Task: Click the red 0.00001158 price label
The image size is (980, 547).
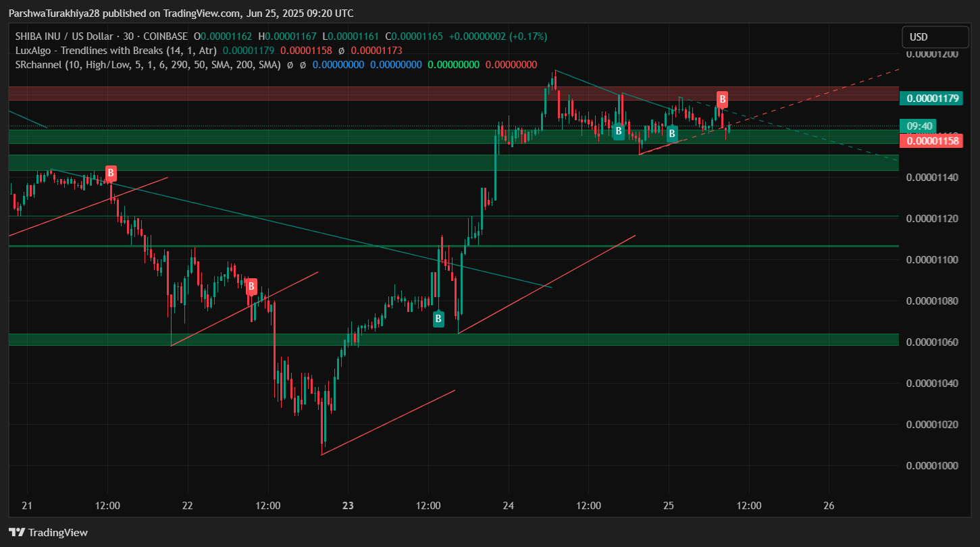Action: click(932, 141)
